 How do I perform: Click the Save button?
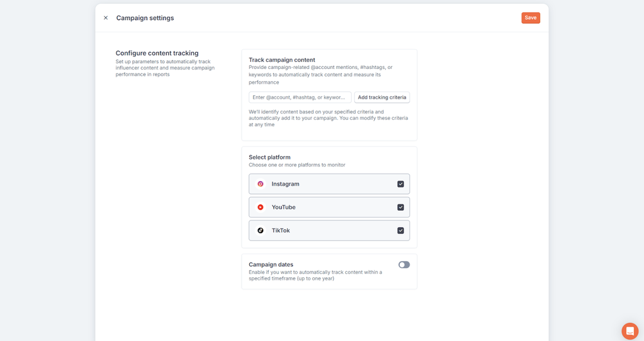pyautogui.click(x=531, y=17)
